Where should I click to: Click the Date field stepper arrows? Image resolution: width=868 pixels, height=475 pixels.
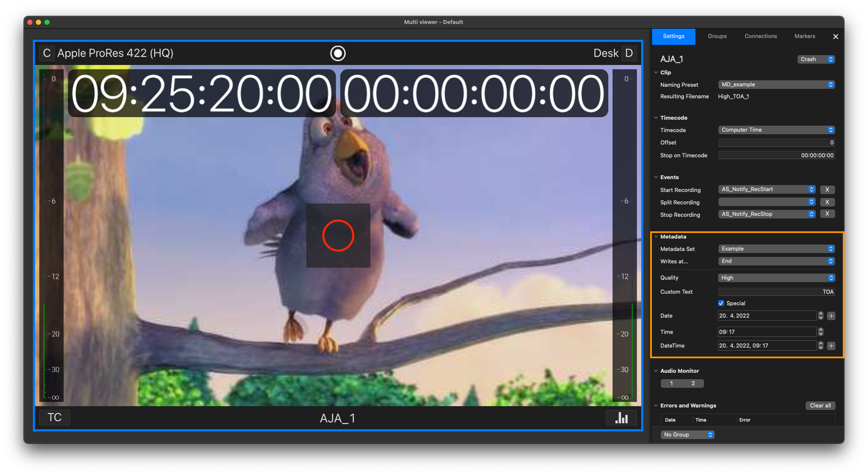pos(821,316)
